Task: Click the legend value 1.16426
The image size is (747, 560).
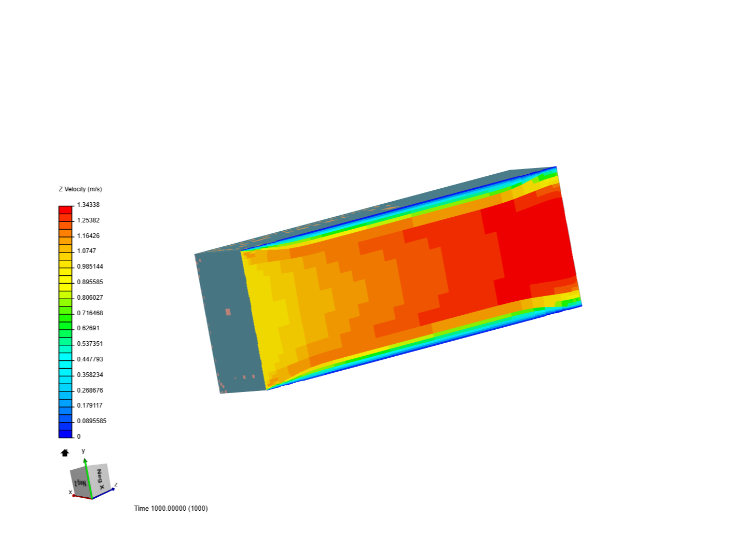Action: coord(88,236)
